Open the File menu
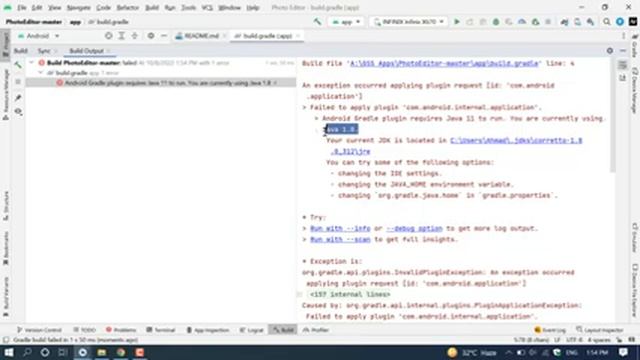The height and width of the screenshot is (360, 640). pyautogui.click(x=22, y=7)
